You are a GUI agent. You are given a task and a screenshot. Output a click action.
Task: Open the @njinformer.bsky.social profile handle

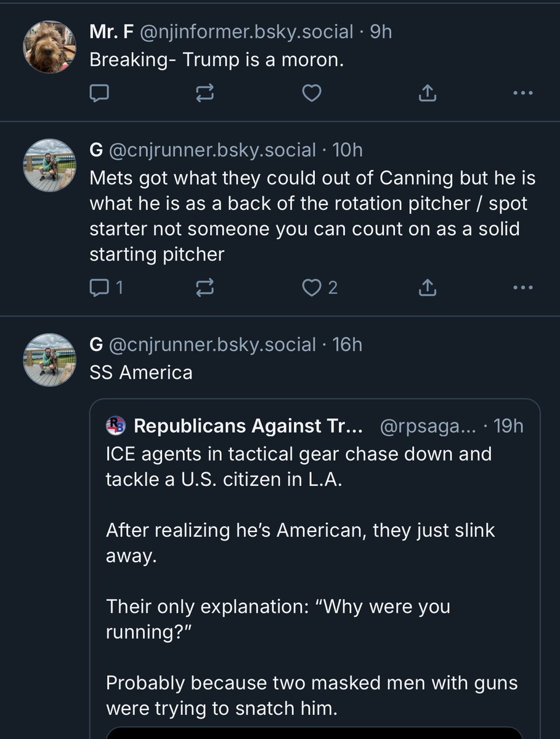pyautogui.click(x=248, y=31)
